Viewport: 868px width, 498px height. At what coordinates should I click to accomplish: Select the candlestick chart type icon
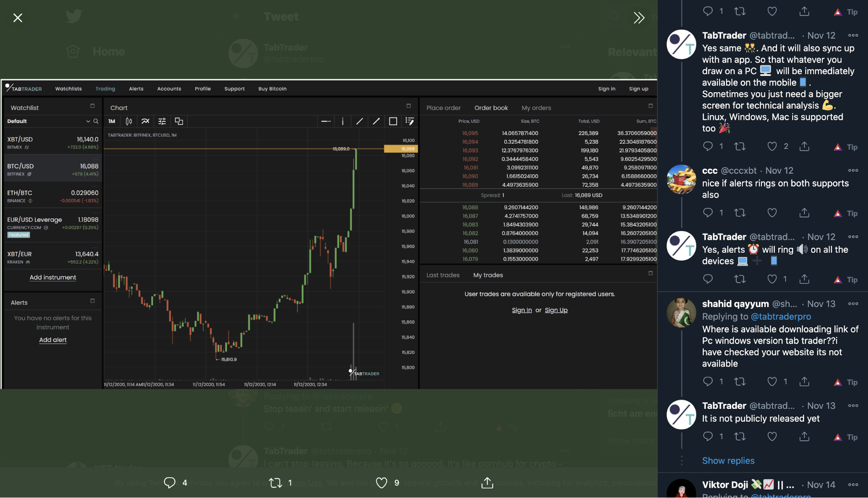(128, 121)
